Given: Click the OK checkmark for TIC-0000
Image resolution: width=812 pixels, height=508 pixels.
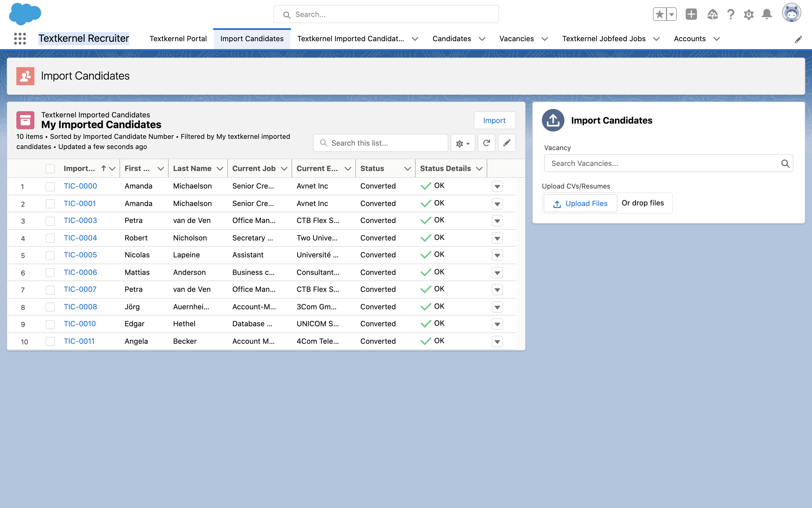Looking at the screenshot, I should pyautogui.click(x=425, y=186).
